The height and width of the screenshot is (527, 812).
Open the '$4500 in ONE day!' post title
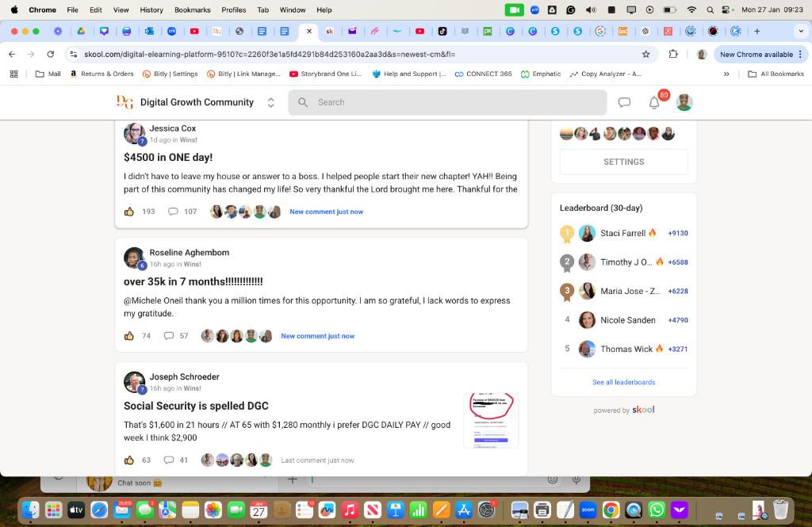pos(168,158)
